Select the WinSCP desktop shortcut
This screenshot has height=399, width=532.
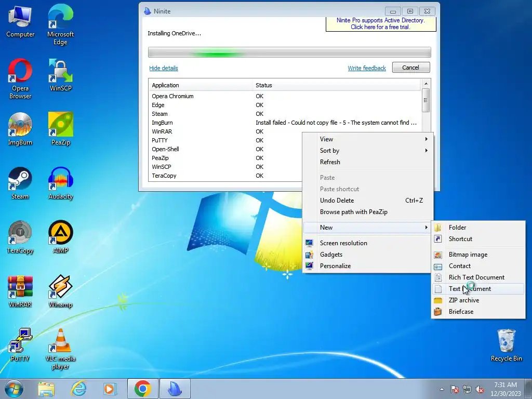click(x=60, y=75)
